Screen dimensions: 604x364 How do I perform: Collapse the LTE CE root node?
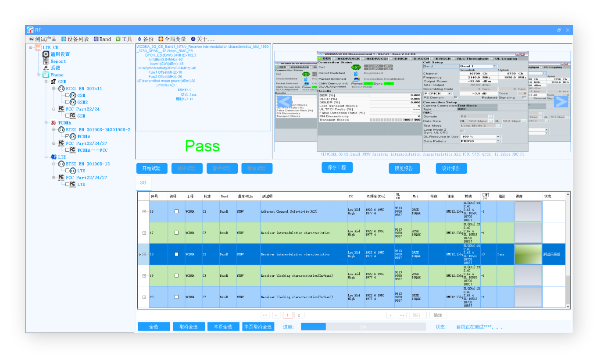tap(31, 47)
